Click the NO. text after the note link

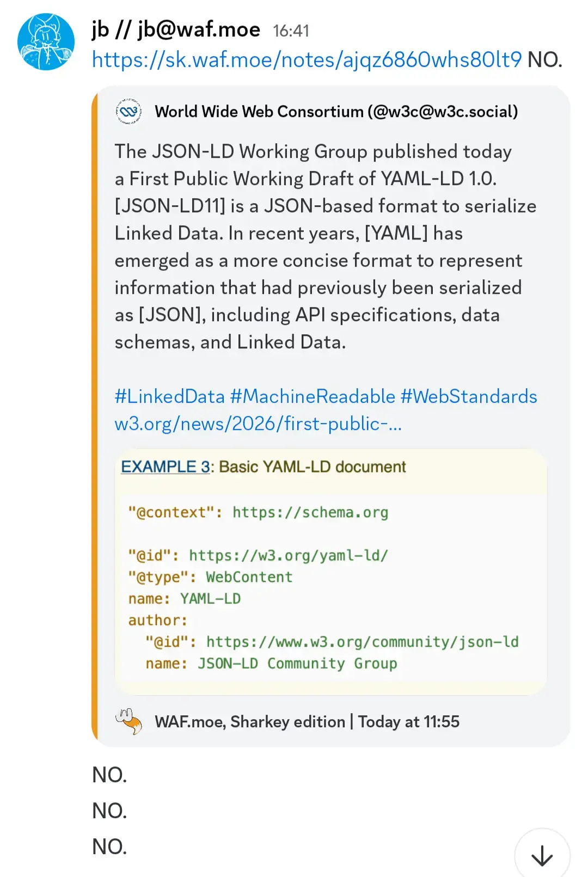coord(545,59)
